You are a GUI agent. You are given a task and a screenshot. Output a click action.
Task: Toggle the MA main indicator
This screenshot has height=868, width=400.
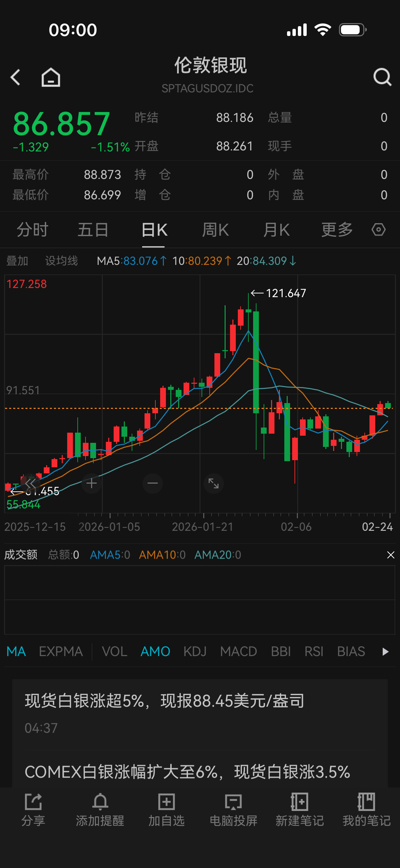16,651
